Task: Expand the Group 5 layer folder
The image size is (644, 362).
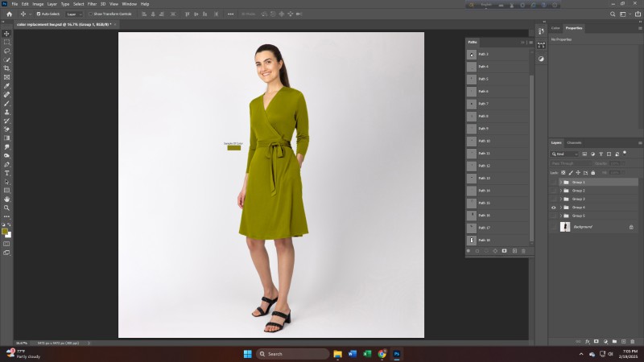Action: [x=560, y=216]
